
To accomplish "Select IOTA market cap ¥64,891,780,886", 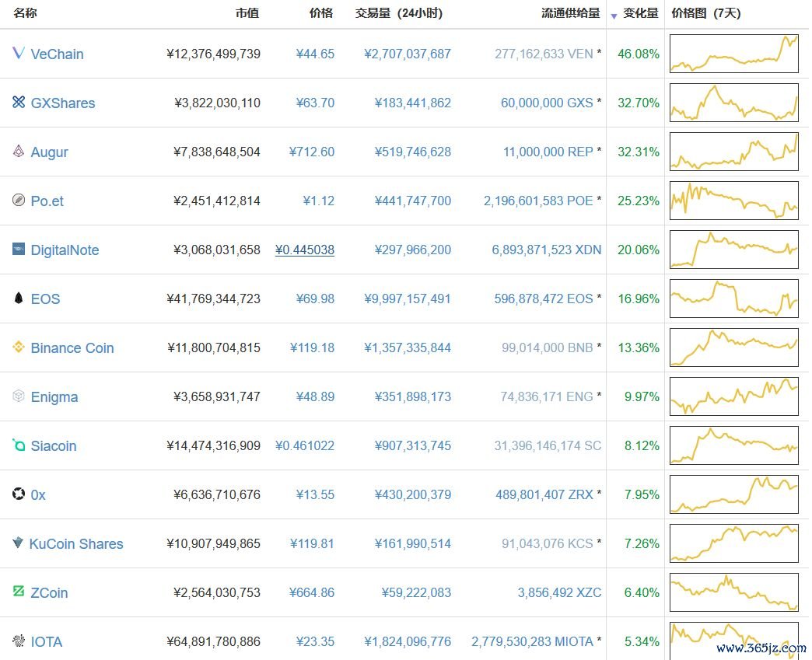I will pyautogui.click(x=213, y=642).
